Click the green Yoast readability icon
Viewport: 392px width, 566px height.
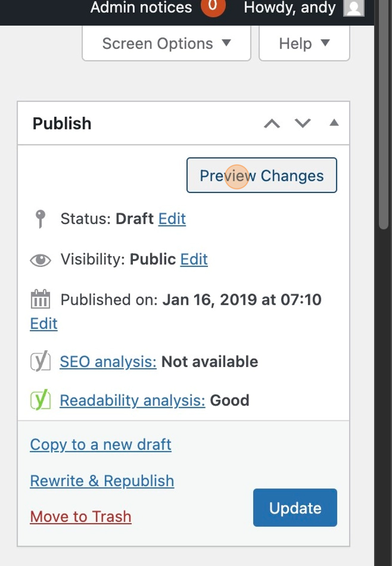click(40, 400)
